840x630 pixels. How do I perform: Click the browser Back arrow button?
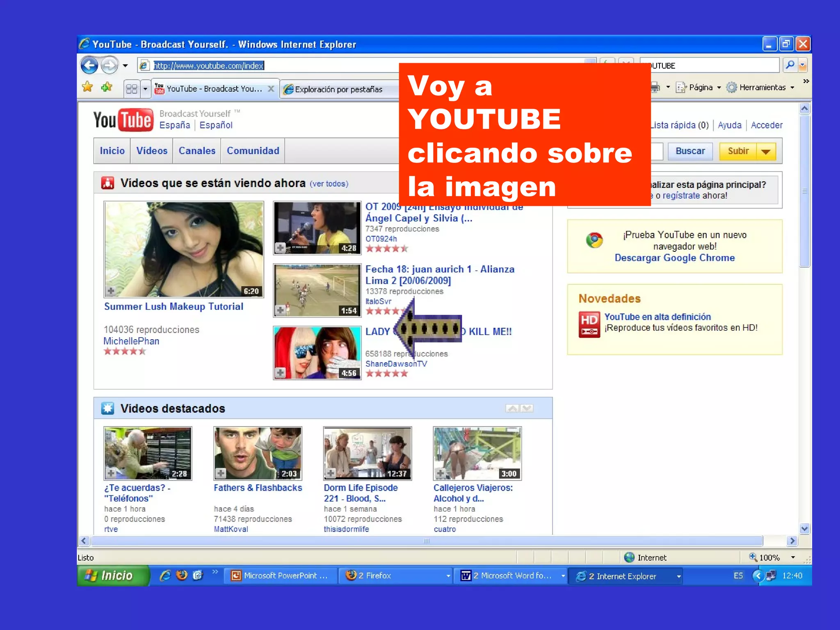(89, 65)
